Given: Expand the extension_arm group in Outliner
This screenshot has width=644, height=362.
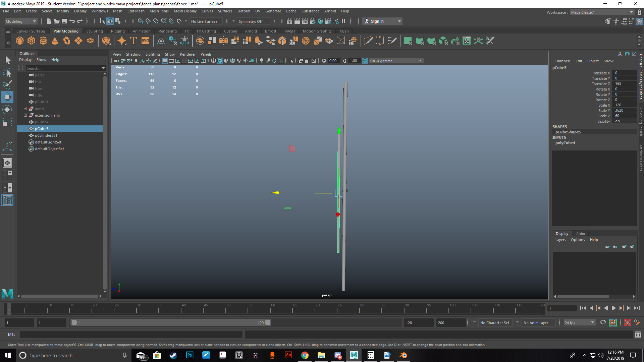Looking at the screenshot, I should (x=25, y=115).
